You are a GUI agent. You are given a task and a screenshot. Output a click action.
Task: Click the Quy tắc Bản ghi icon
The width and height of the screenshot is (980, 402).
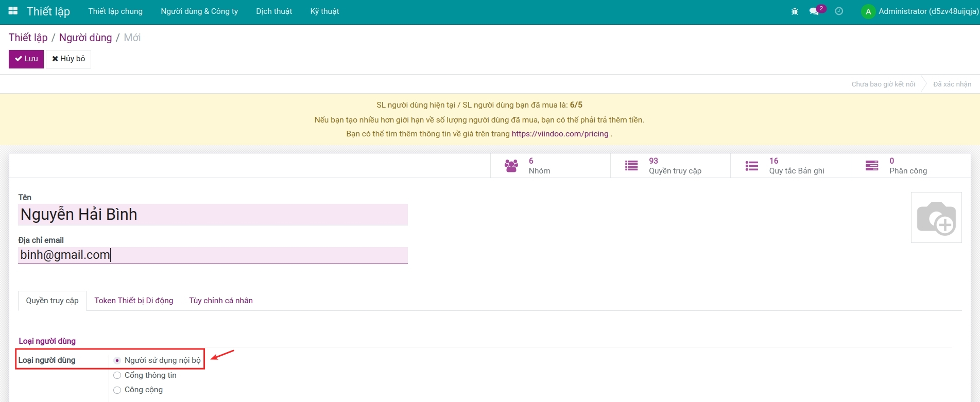(752, 166)
